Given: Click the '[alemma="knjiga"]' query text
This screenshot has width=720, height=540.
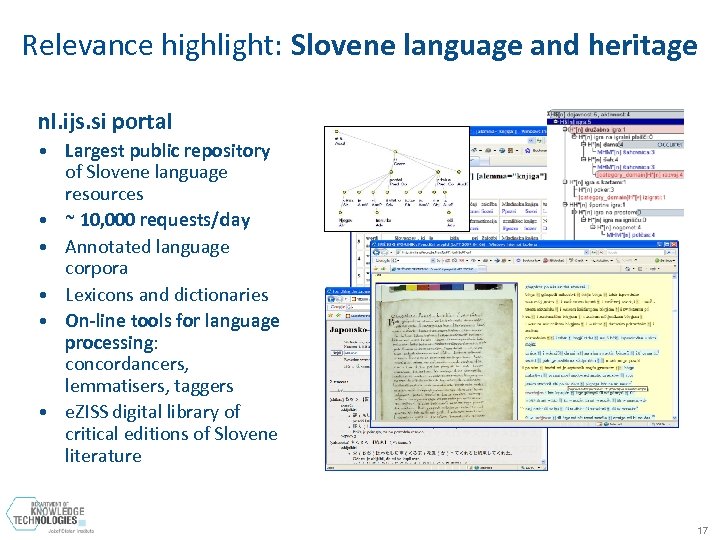Looking at the screenshot, I should click(512, 176).
